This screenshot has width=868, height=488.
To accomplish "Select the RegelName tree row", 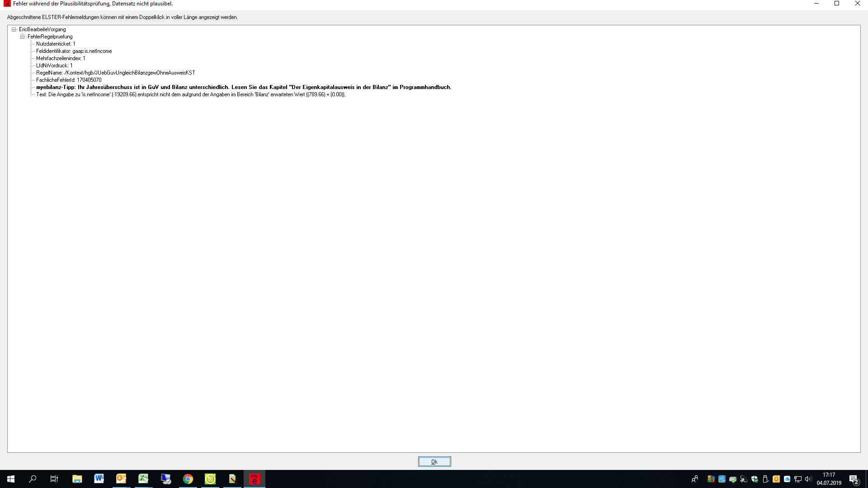I will 115,73.
